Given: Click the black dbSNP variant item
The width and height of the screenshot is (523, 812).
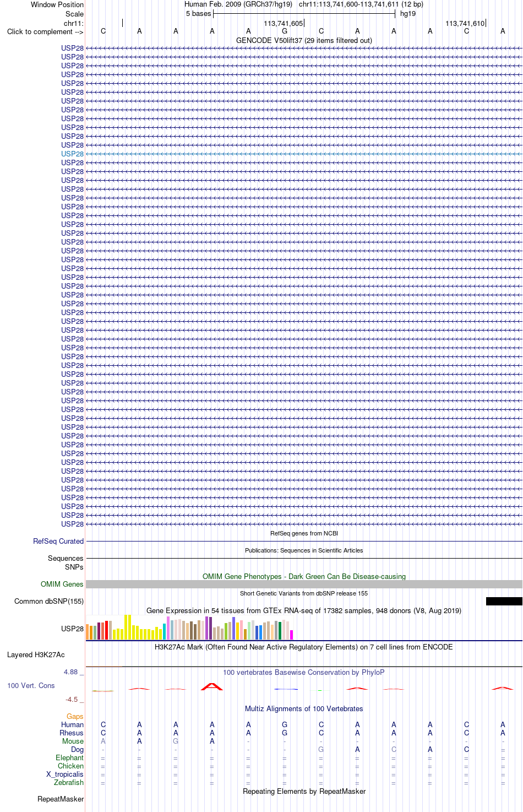Looking at the screenshot, I should [504, 601].
